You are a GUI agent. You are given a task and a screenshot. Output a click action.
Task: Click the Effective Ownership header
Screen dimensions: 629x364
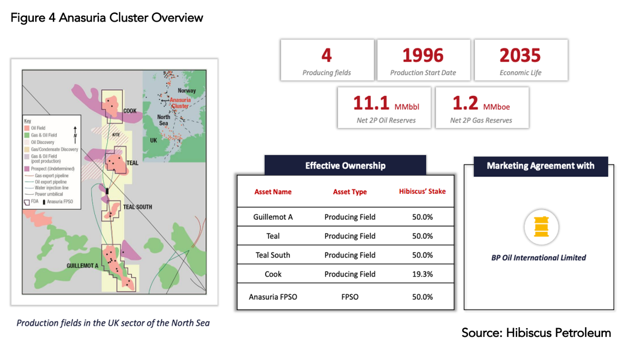tap(345, 166)
